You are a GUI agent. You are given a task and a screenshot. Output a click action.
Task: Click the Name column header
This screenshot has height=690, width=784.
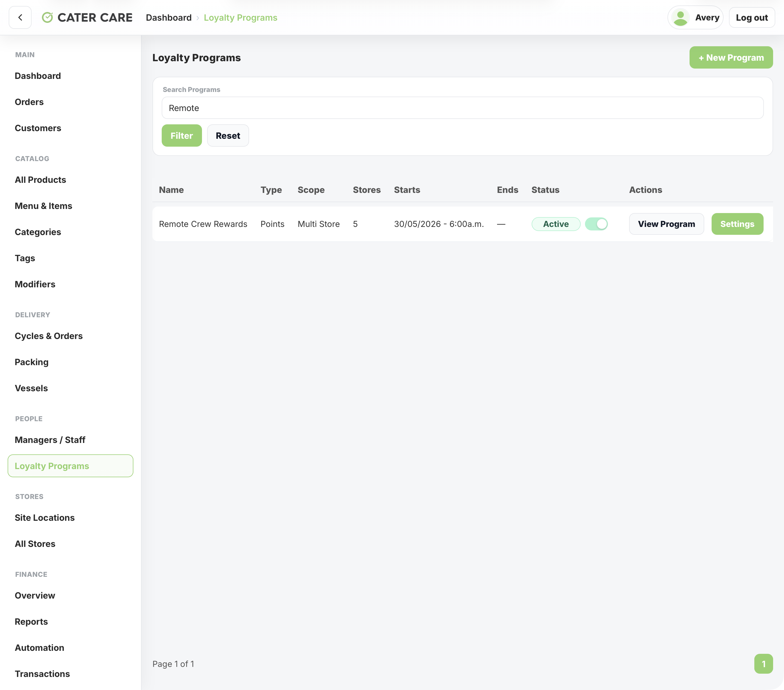pos(171,190)
